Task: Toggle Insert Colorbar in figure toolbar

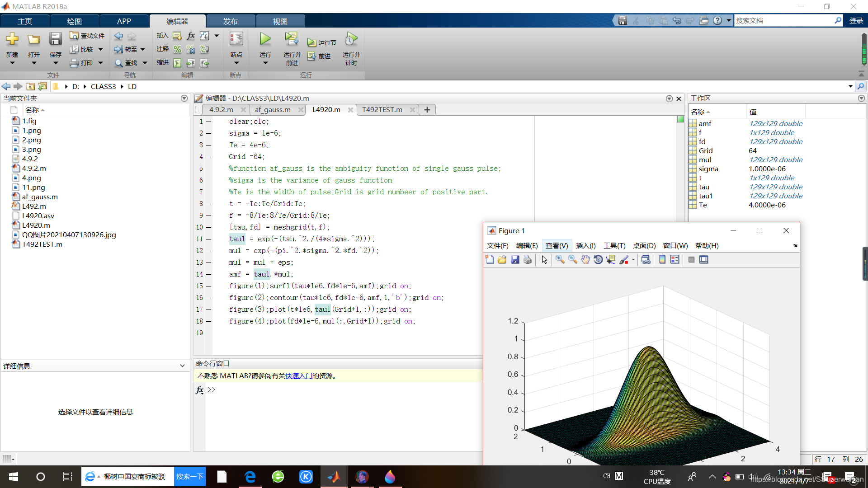Action: click(x=662, y=259)
